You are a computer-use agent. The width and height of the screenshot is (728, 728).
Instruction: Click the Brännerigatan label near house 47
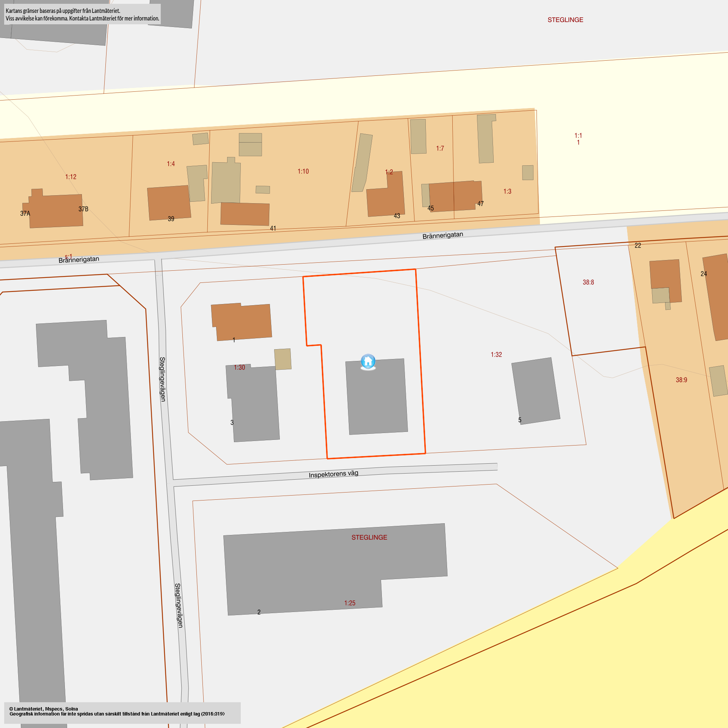tap(442, 235)
